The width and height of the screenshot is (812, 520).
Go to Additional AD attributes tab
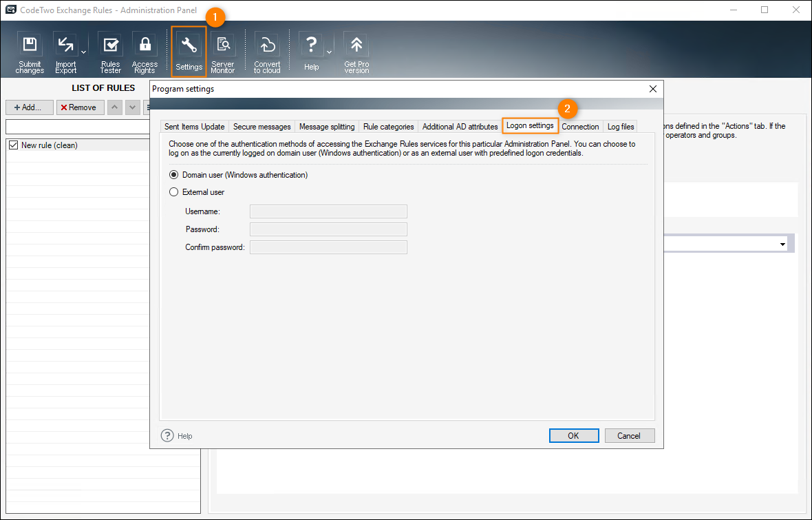[460, 127]
